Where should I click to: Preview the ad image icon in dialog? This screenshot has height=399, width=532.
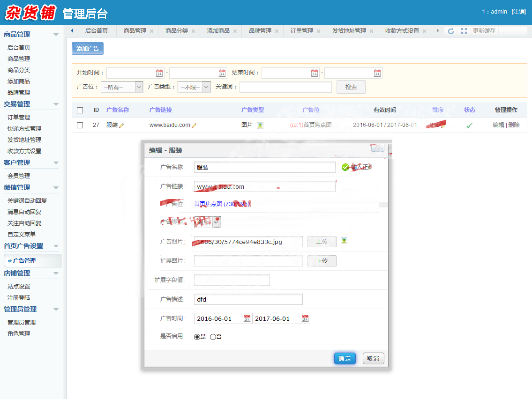coord(344,241)
